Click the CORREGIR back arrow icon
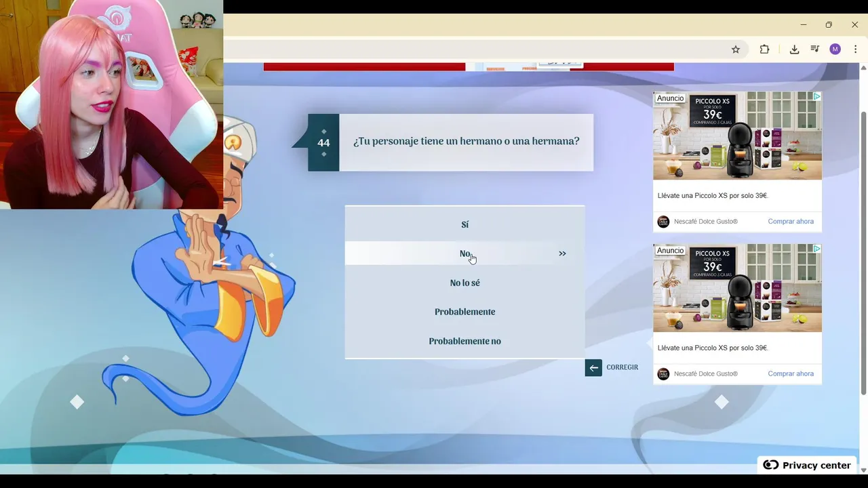 593,367
